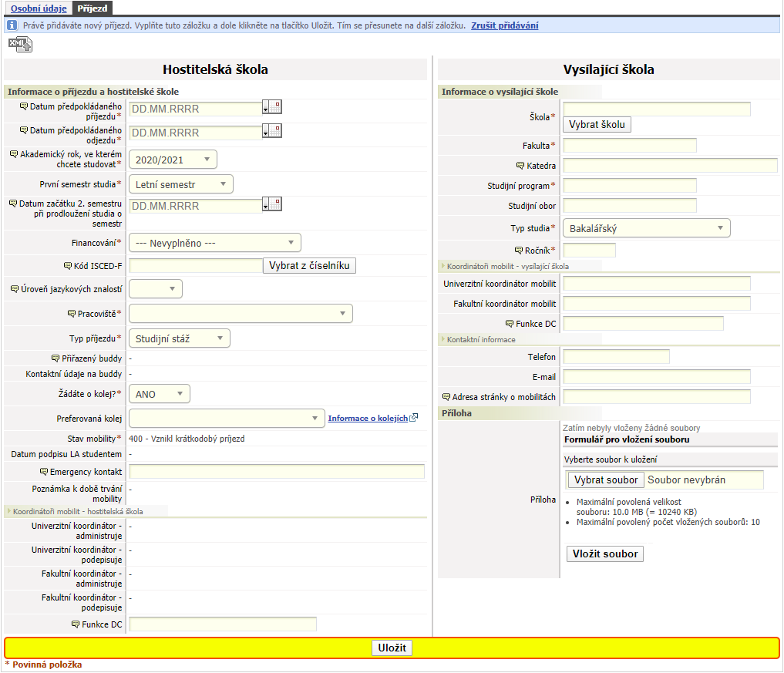This screenshot has height=673, width=784.
Task: Click info icon in blue notification bar
Action: pyautogui.click(x=12, y=25)
